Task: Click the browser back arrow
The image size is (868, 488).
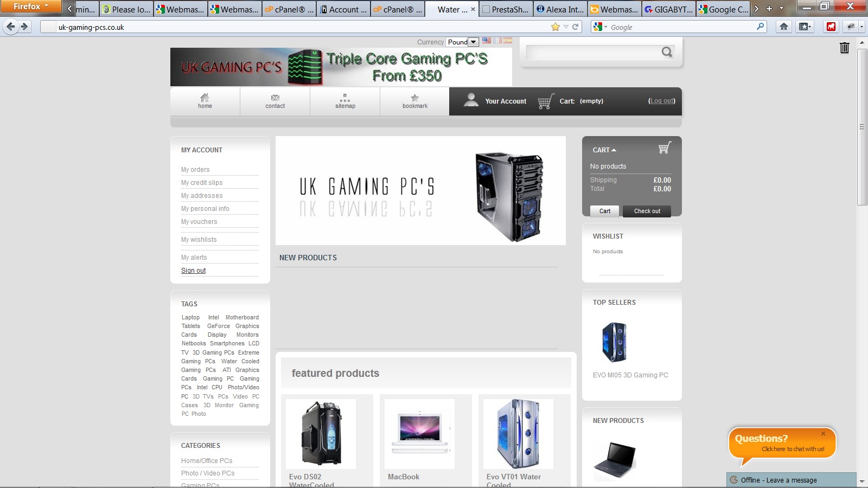Action: point(11,27)
